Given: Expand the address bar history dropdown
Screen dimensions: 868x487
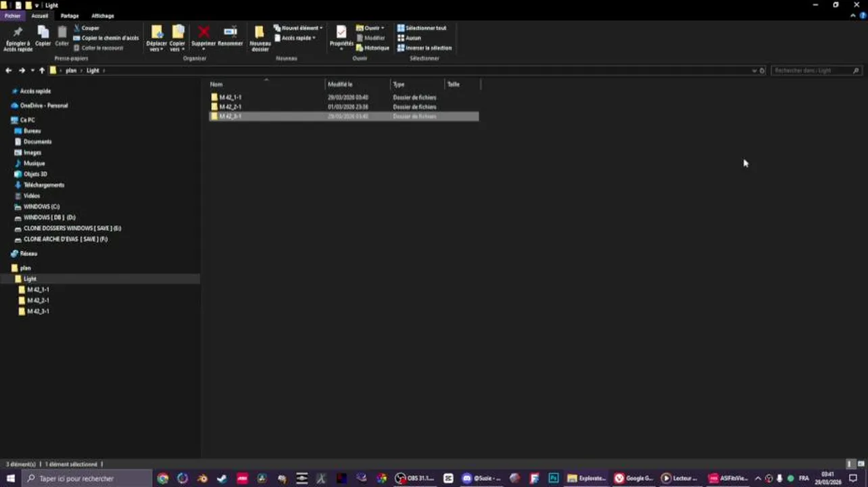Looking at the screenshot, I should (x=754, y=70).
